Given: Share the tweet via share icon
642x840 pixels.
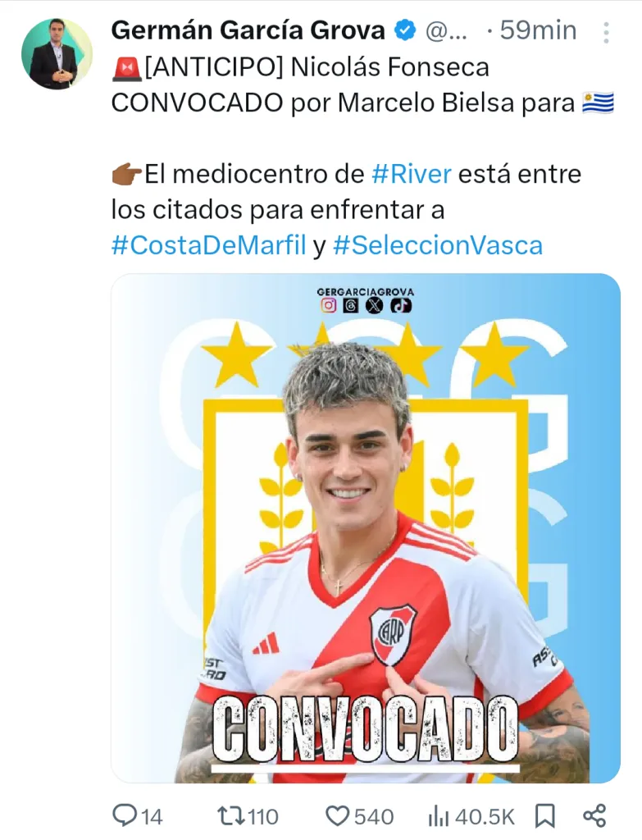Looking at the screenshot, I should [x=594, y=816].
